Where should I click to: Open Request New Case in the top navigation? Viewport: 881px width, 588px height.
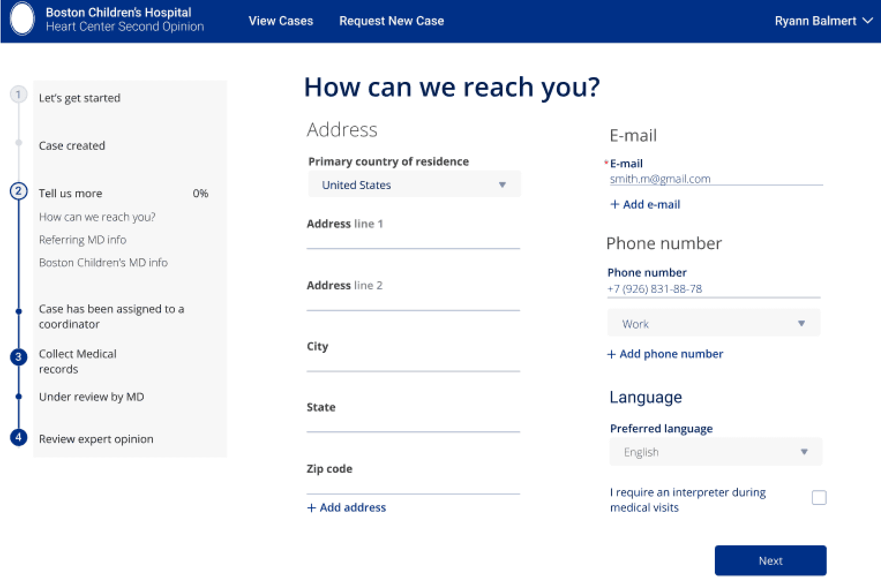[392, 21]
